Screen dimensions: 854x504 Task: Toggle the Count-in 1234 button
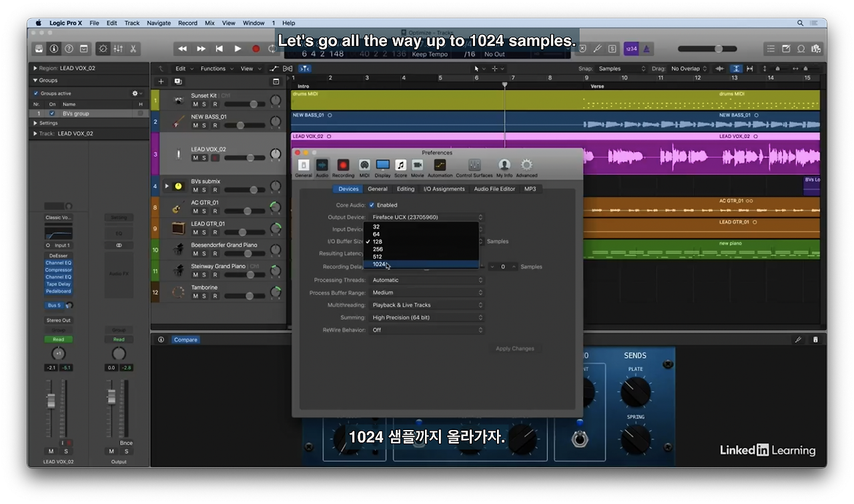[630, 49]
